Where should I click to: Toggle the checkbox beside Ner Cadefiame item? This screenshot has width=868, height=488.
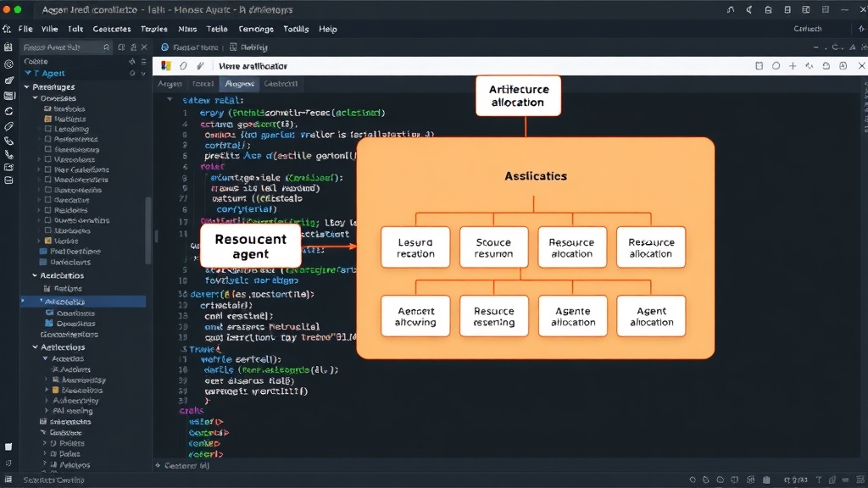pyautogui.click(x=47, y=169)
